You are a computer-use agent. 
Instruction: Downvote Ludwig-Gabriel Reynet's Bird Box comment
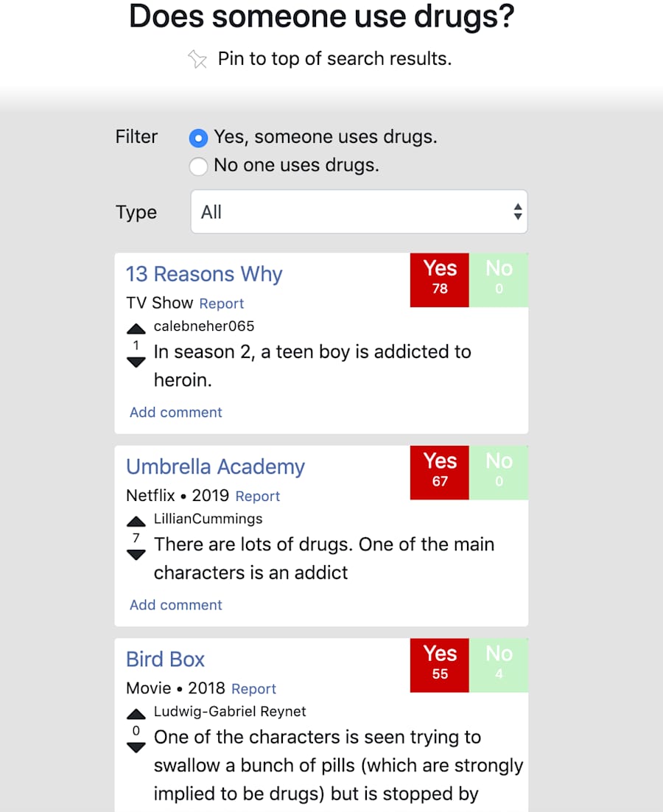coord(136,747)
